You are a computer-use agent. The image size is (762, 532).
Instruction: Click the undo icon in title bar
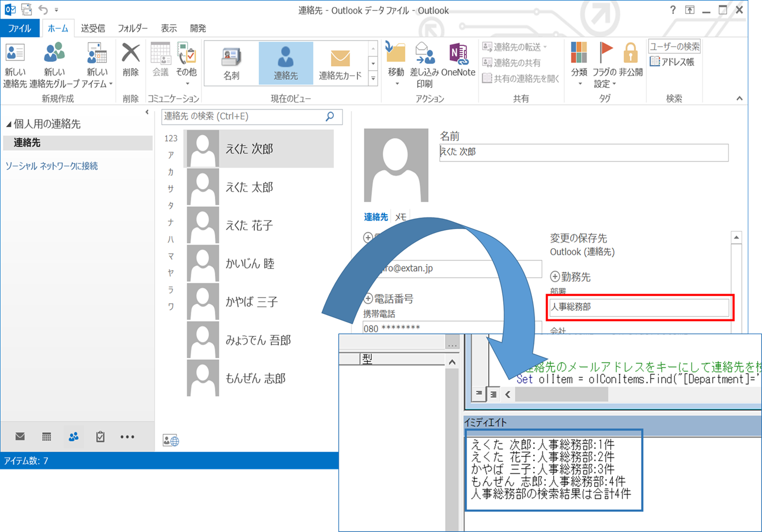point(43,9)
